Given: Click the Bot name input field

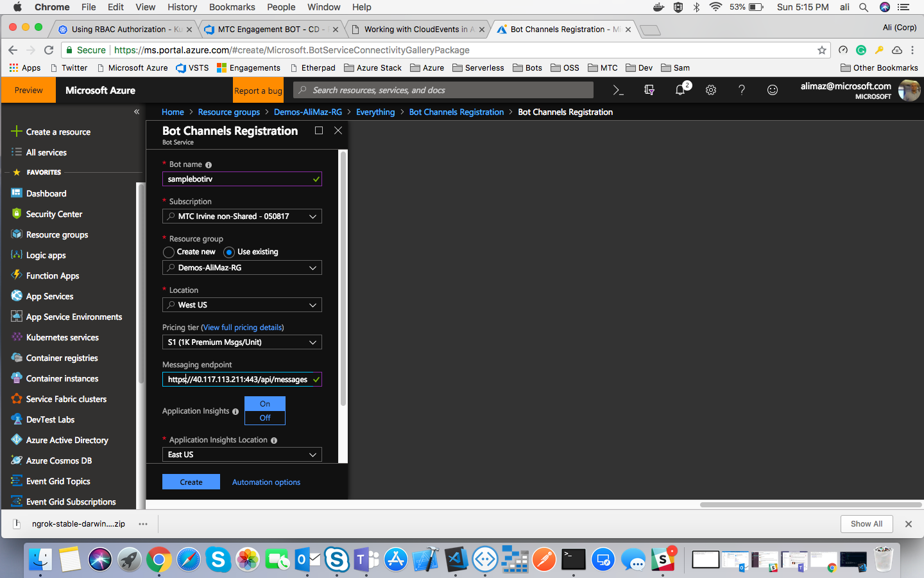Looking at the screenshot, I should click(x=242, y=179).
